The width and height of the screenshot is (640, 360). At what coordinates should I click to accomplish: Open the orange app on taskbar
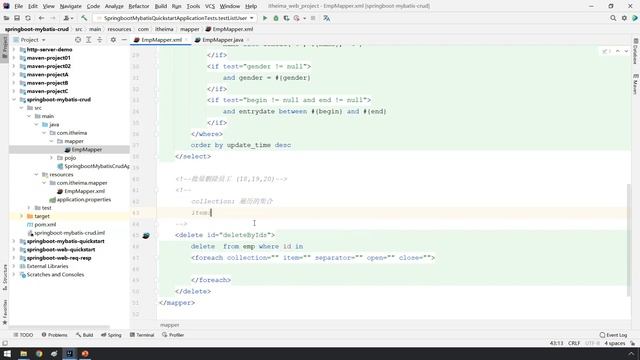(85, 353)
